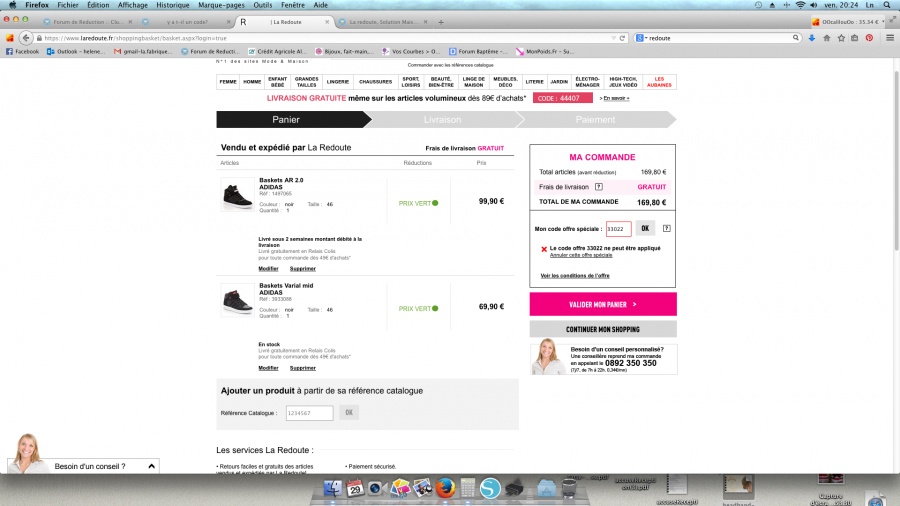This screenshot has height=506, width=900.
Task: Click the help icon beside the offer code OK
Action: point(666,229)
